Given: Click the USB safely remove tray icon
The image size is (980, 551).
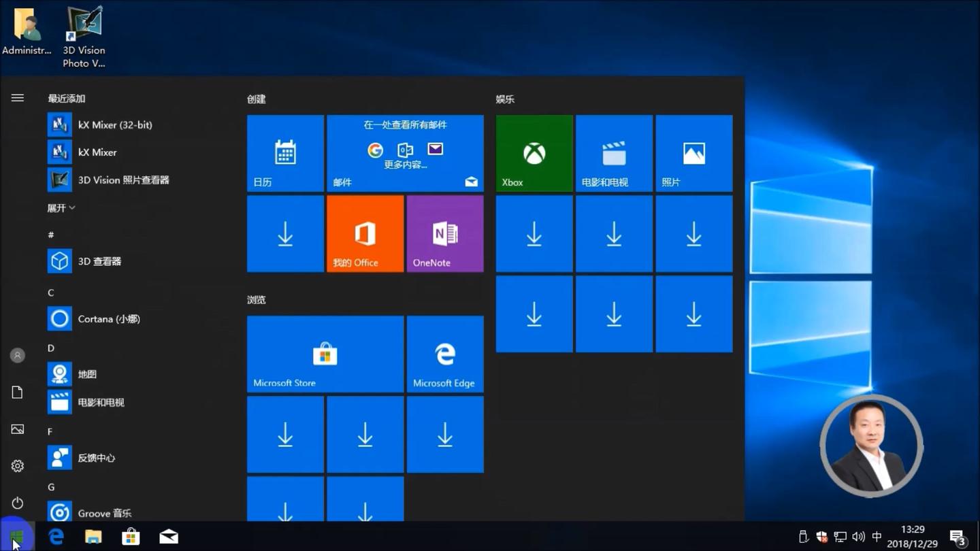Looking at the screenshot, I should (803, 537).
